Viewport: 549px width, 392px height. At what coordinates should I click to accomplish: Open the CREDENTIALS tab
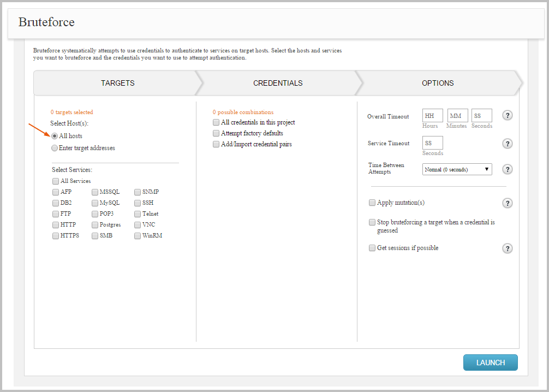(x=278, y=83)
